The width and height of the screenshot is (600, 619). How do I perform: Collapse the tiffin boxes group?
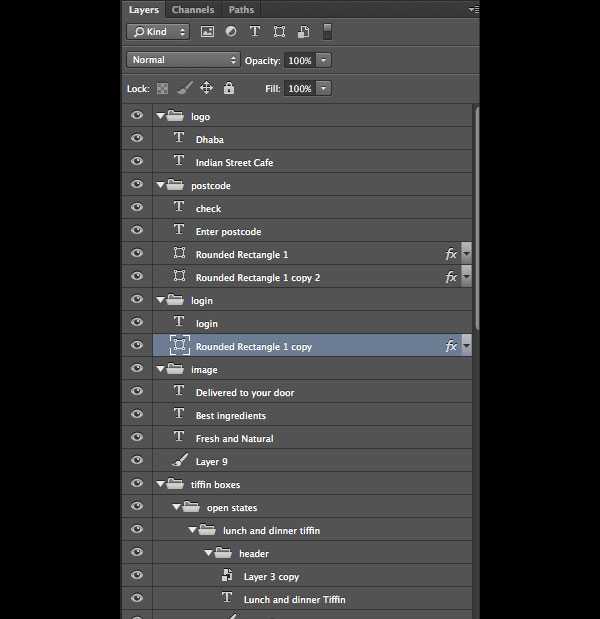point(160,484)
